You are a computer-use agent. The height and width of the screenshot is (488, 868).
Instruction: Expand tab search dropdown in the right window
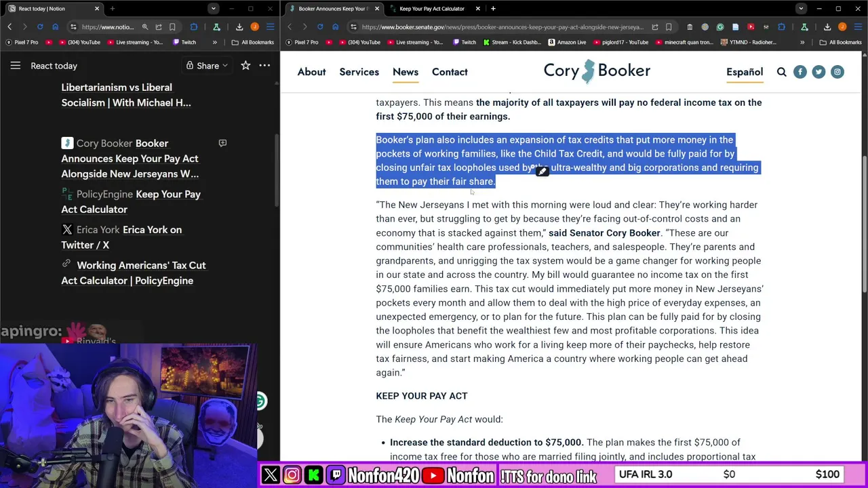pyautogui.click(x=801, y=9)
